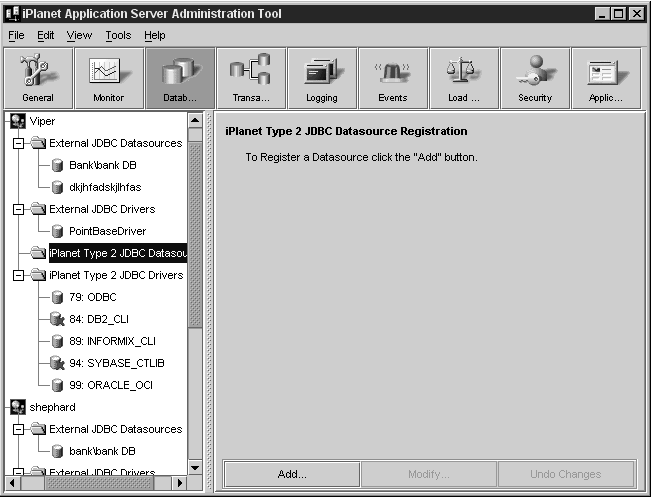Click the application icon in the title bar
The width and height of the screenshot is (651, 497).
tap(12, 14)
